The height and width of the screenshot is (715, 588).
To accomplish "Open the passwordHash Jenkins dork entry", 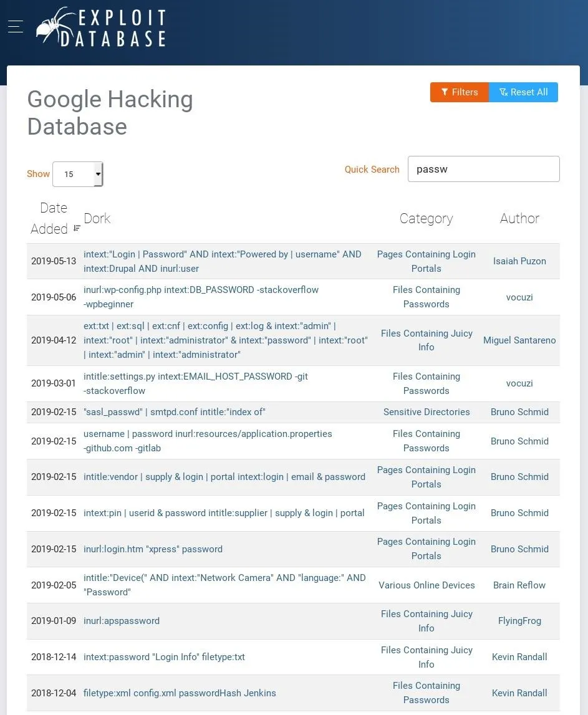I will (180, 693).
